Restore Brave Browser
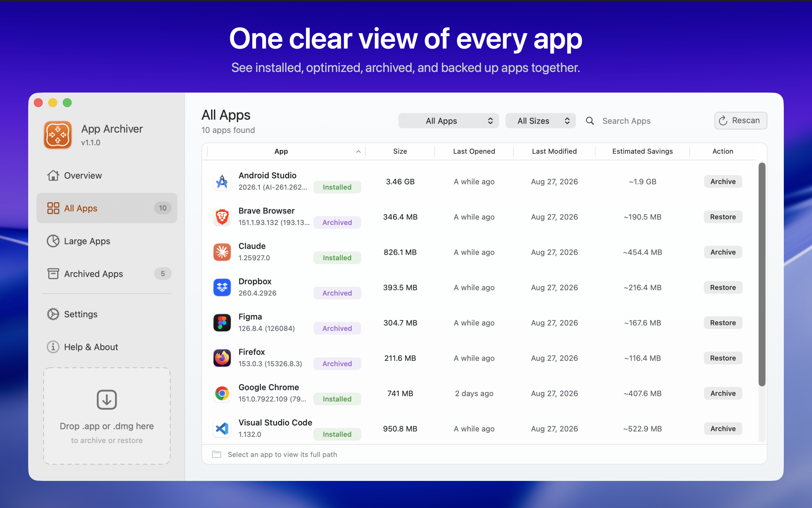Image resolution: width=812 pixels, height=508 pixels. point(723,217)
